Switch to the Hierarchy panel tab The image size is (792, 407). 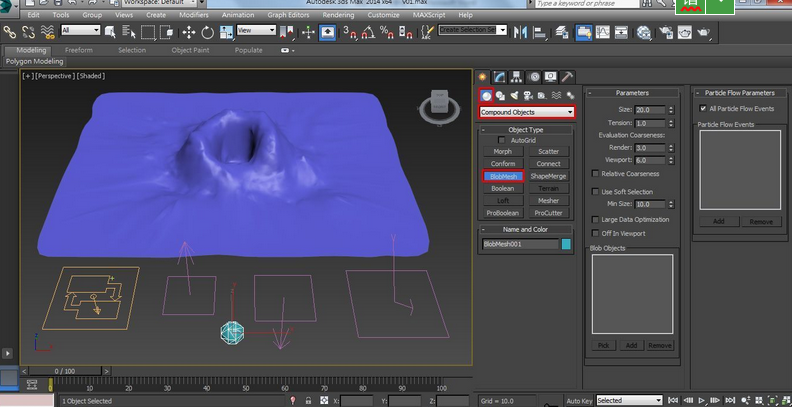[516, 76]
